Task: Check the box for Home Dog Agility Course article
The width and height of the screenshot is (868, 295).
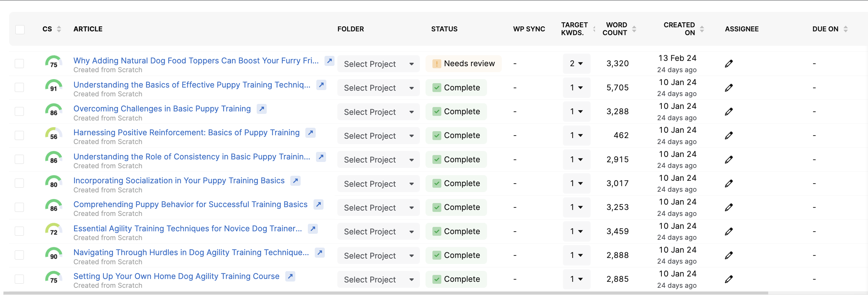Action: tap(19, 279)
